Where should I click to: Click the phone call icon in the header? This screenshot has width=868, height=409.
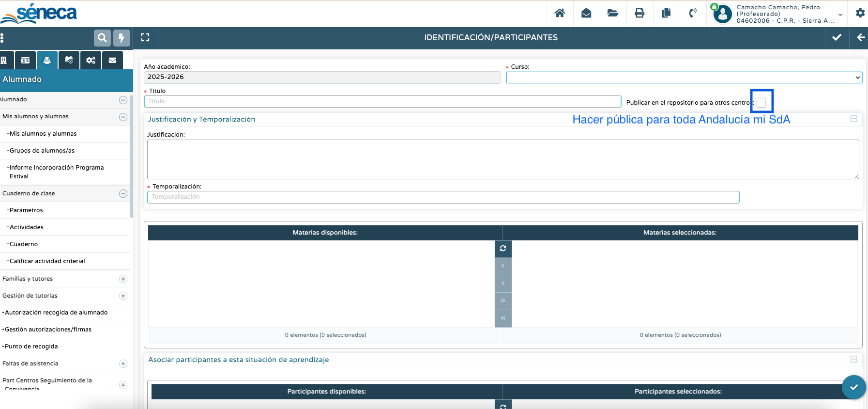693,13
